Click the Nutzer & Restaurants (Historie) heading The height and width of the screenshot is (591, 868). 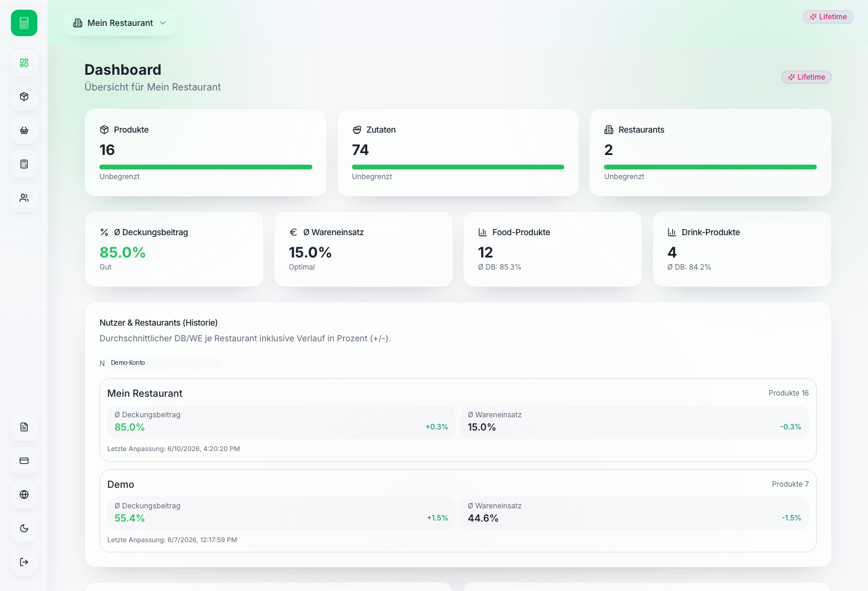coord(159,323)
